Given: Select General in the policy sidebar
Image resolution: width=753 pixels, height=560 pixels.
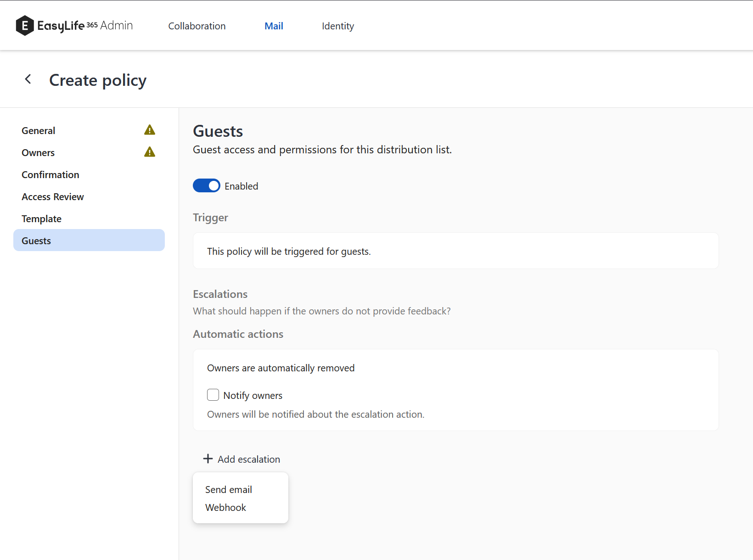Looking at the screenshot, I should coord(38,130).
